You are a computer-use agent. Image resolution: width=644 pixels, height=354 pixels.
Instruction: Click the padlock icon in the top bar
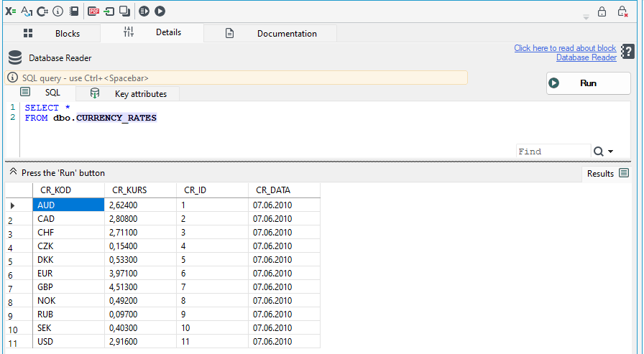[x=602, y=11]
